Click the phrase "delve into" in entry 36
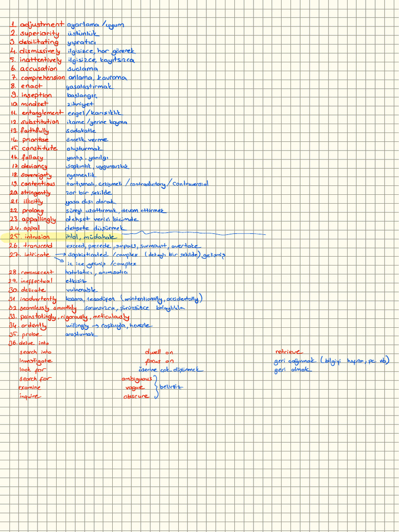Image resolution: width=399 pixels, height=532 pixels. [x=34, y=343]
